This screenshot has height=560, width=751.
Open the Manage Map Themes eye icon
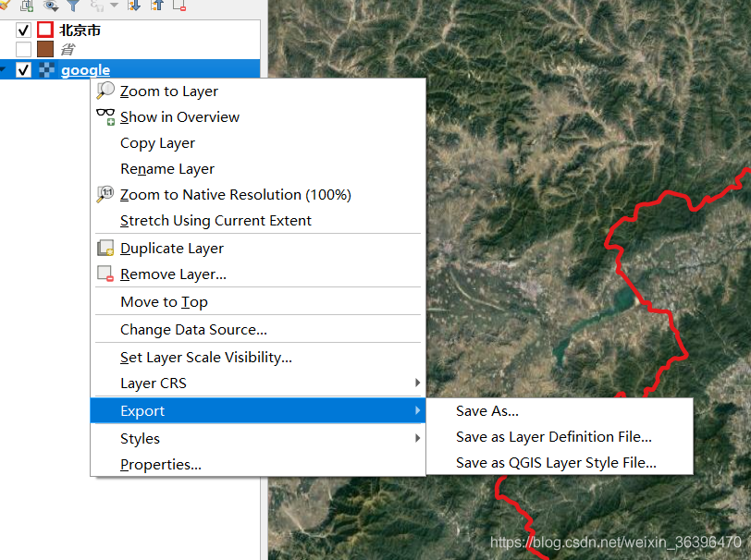pyautogui.click(x=50, y=6)
